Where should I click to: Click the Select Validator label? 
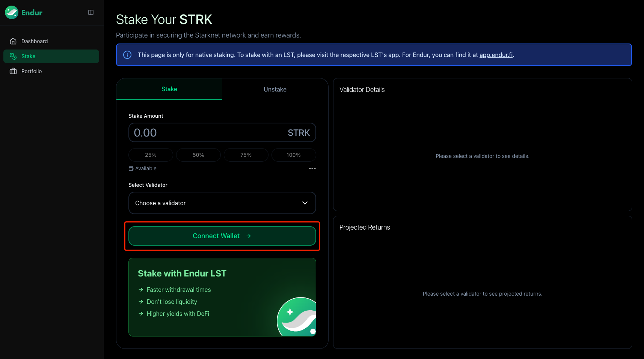point(148,185)
